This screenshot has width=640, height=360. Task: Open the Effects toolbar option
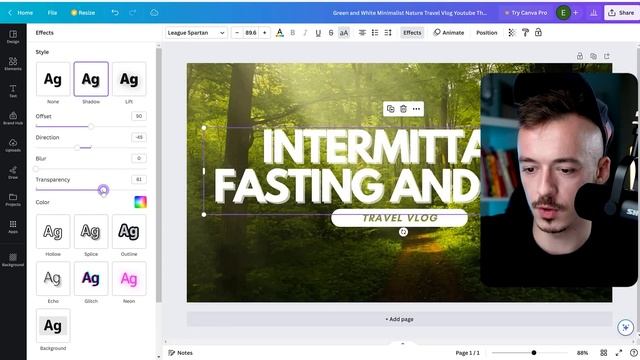412,33
